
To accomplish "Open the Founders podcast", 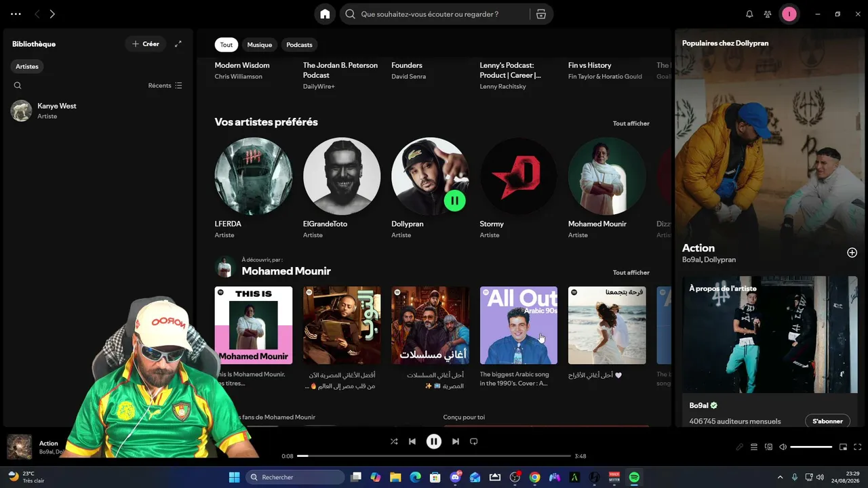I will coord(407,65).
